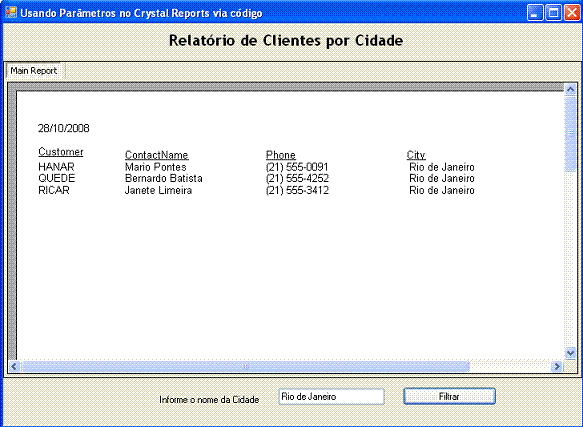
Task: Click the Phone column header
Action: [x=281, y=155]
